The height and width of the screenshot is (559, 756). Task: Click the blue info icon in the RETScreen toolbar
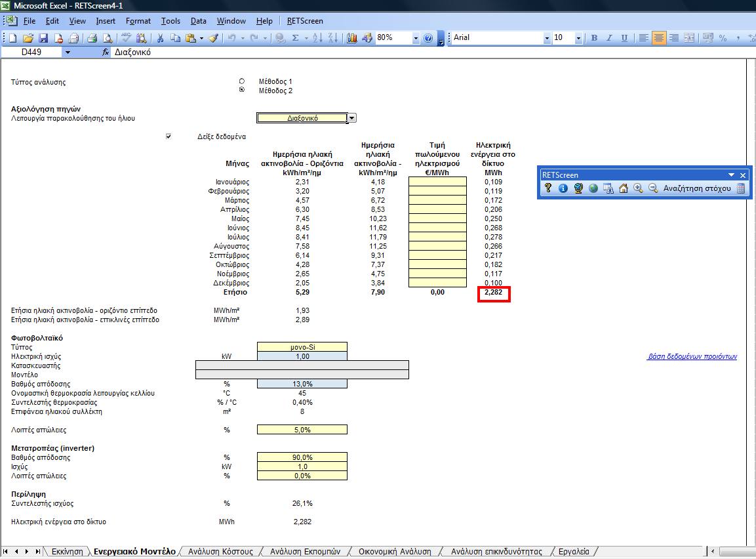tap(563, 188)
